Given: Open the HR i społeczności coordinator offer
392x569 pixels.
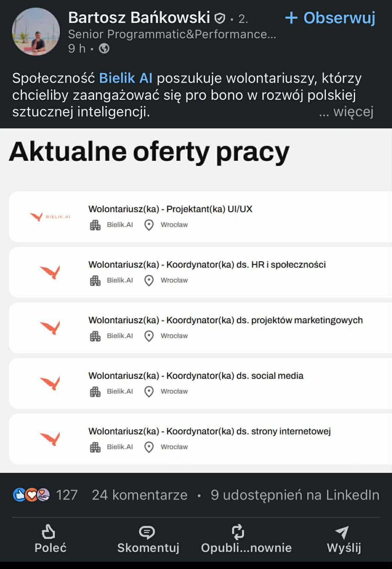Looking at the screenshot, I should [x=207, y=265].
